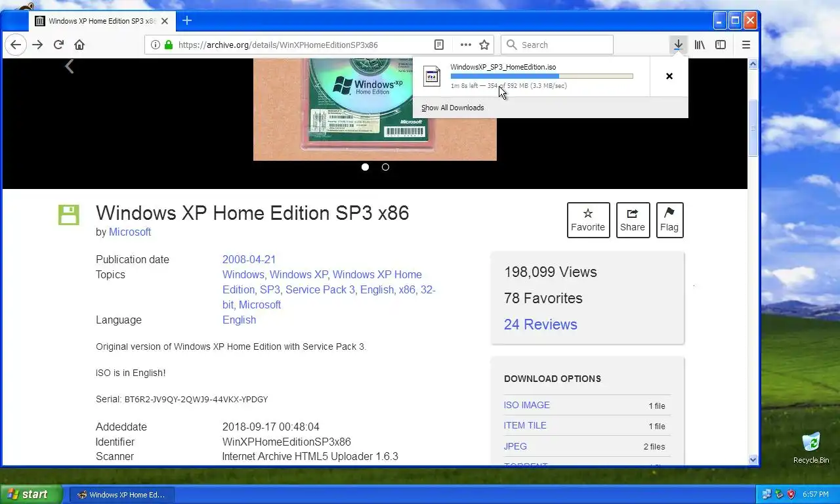Show previous image in carousel
The image size is (840, 504).
tap(69, 66)
